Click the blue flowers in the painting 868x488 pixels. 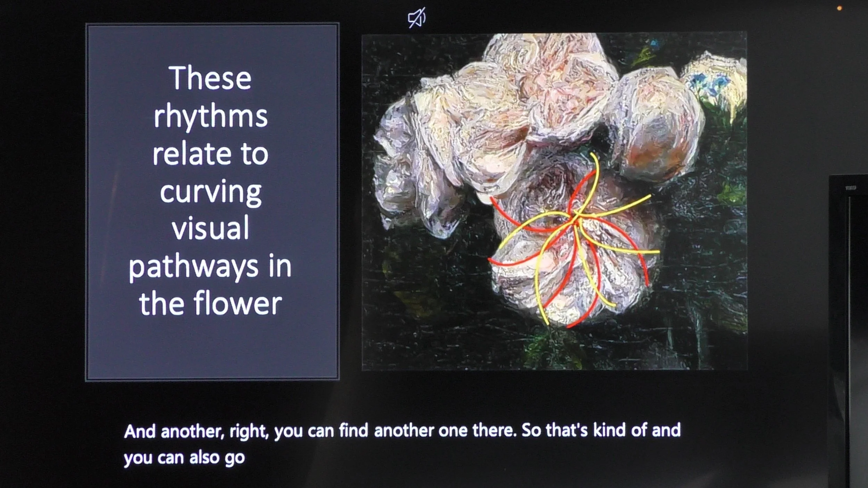pos(708,83)
